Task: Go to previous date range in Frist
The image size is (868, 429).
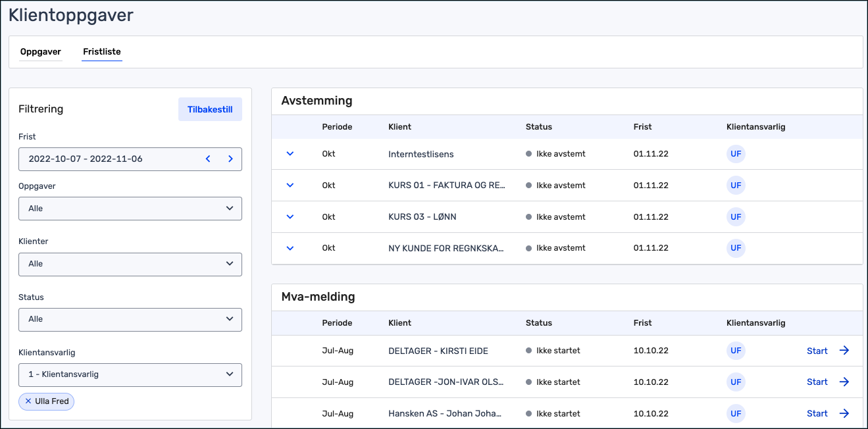Action: pos(208,159)
